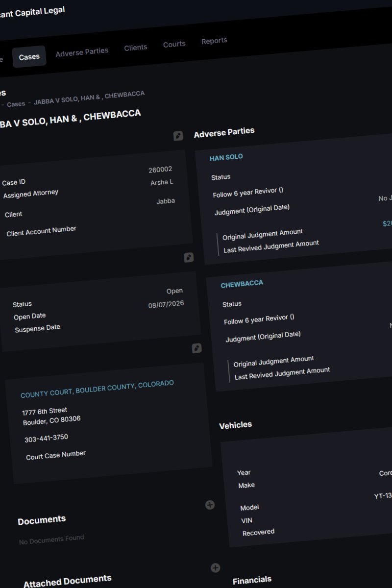
Task: Click the VIN label in the Vehicles card
Action: point(247,520)
